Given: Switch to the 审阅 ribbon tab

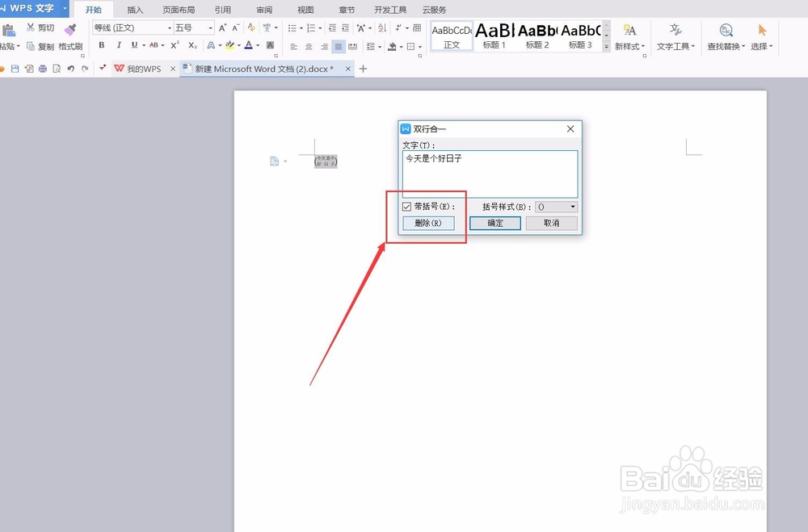Looking at the screenshot, I should pyautogui.click(x=264, y=10).
